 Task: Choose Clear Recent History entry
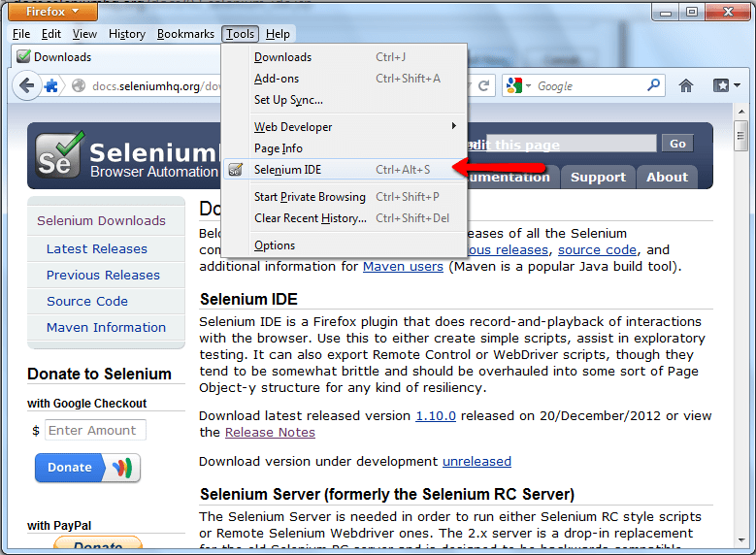coord(345,218)
